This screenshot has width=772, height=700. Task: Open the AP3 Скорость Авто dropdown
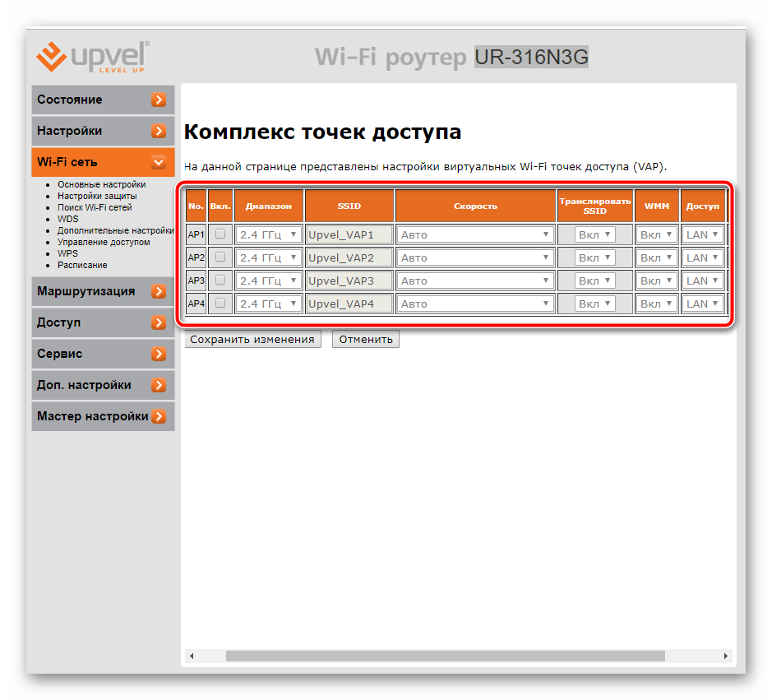474,280
